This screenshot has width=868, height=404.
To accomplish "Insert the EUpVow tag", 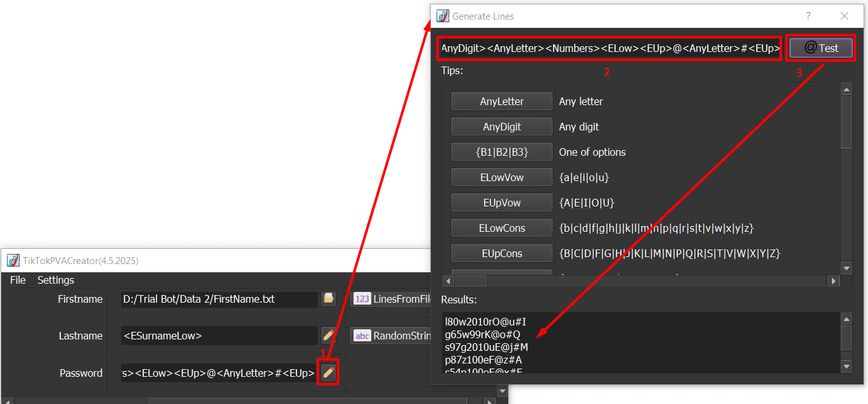I will (x=502, y=203).
